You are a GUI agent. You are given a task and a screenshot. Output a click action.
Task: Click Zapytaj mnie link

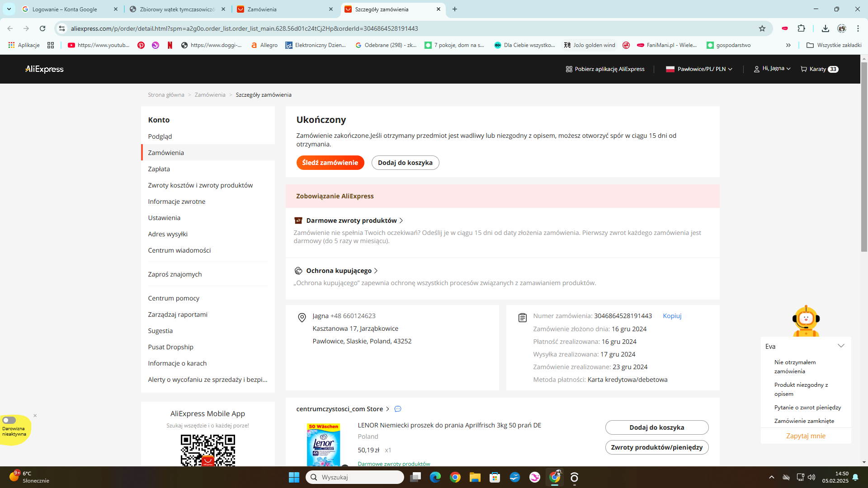coord(806,436)
